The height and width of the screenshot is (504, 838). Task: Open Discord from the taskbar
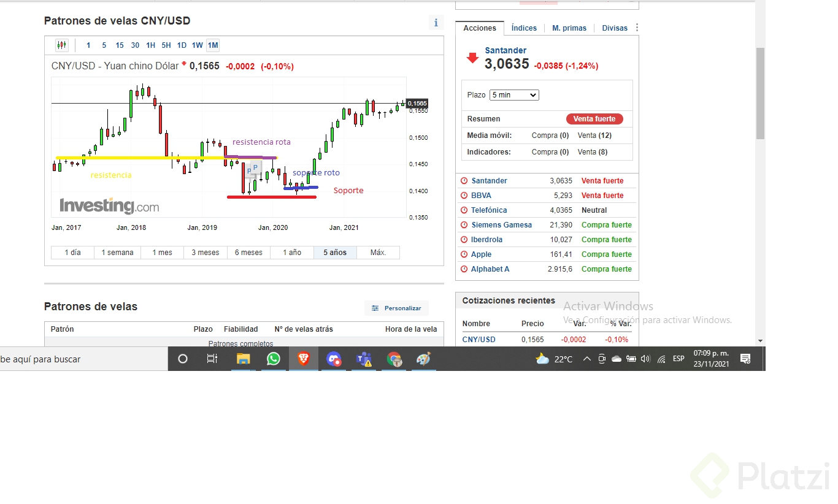pyautogui.click(x=334, y=359)
